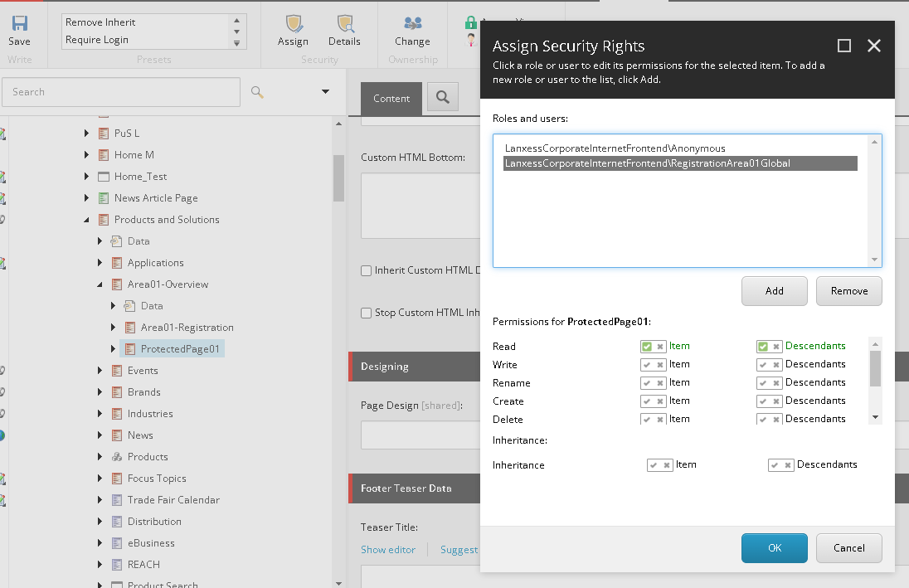Confirm the dialog with OK button
This screenshot has height=588, width=909.
tap(774, 548)
